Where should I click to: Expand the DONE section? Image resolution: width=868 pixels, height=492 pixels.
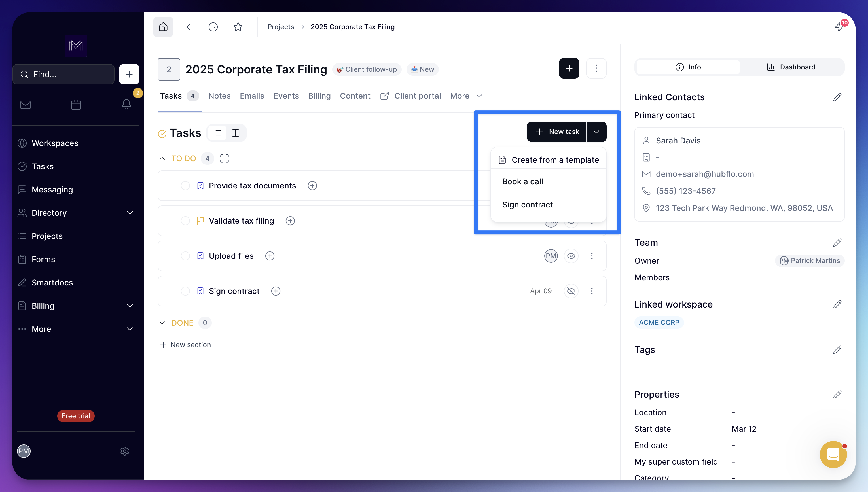[x=162, y=323]
